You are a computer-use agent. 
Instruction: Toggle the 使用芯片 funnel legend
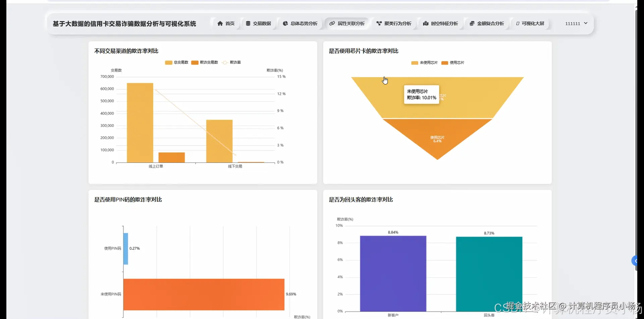click(x=453, y=63)
